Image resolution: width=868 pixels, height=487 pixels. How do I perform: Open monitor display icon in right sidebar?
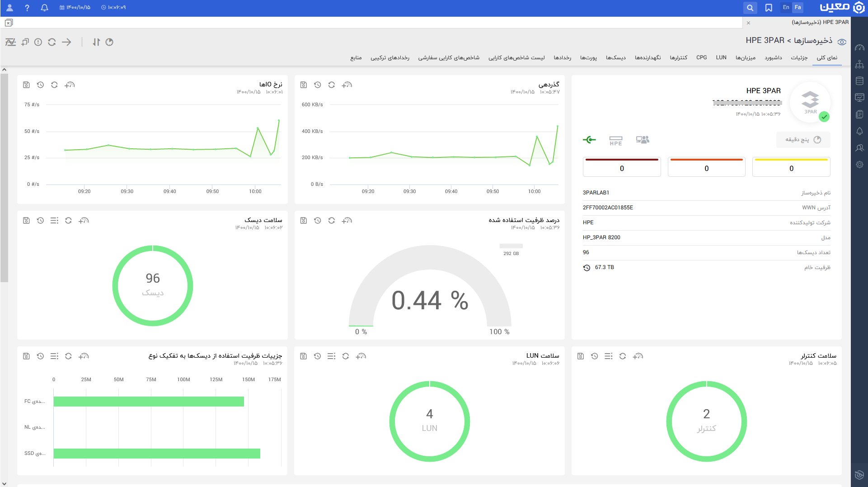[859, 98]
